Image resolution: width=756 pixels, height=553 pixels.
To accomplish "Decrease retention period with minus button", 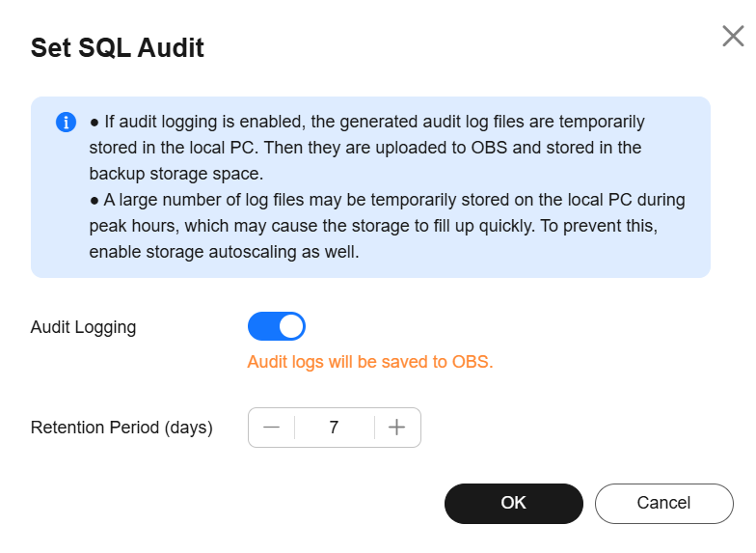I will coord(272,427).
